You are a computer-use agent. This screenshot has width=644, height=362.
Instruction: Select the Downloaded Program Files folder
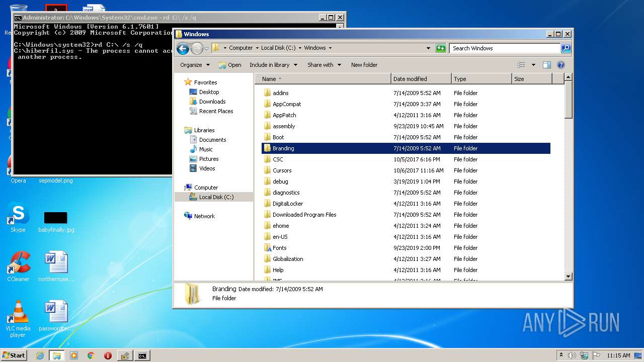(x=304, y=215)
